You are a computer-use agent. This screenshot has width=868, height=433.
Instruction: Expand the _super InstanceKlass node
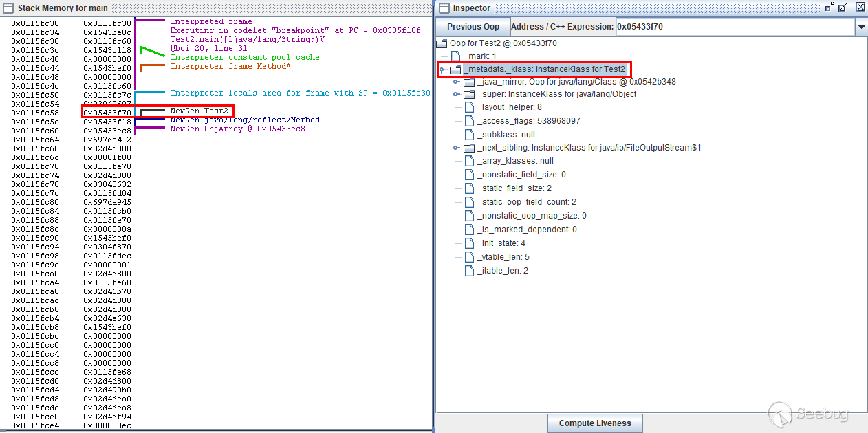456,94
